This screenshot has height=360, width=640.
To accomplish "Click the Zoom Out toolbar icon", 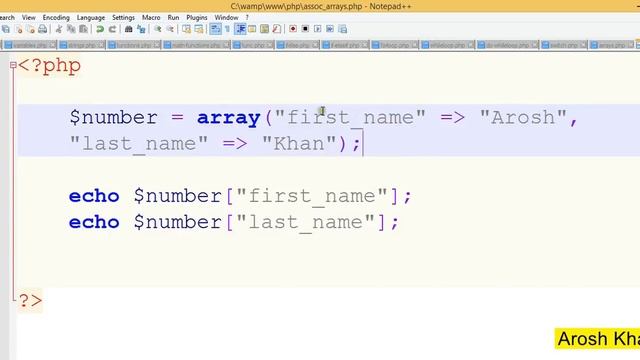I will 170,29.
